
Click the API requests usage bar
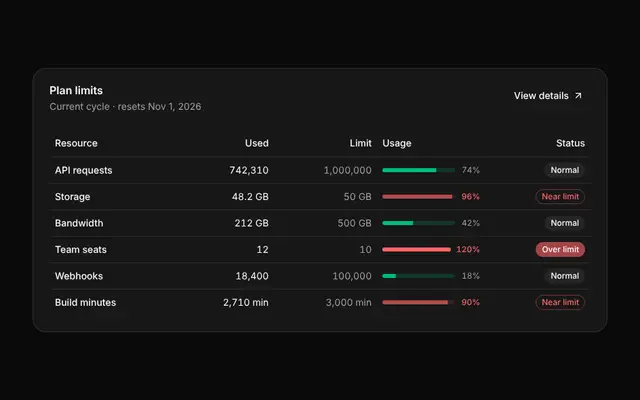[x=418, y=170]
